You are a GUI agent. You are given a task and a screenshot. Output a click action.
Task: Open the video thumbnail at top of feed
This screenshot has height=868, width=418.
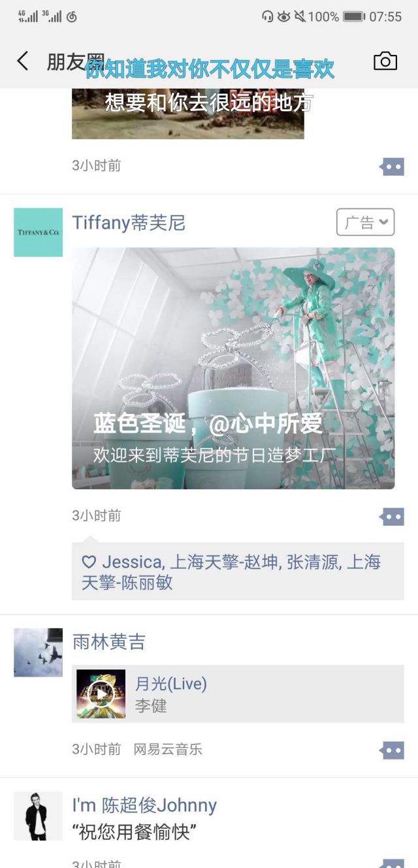188,114
